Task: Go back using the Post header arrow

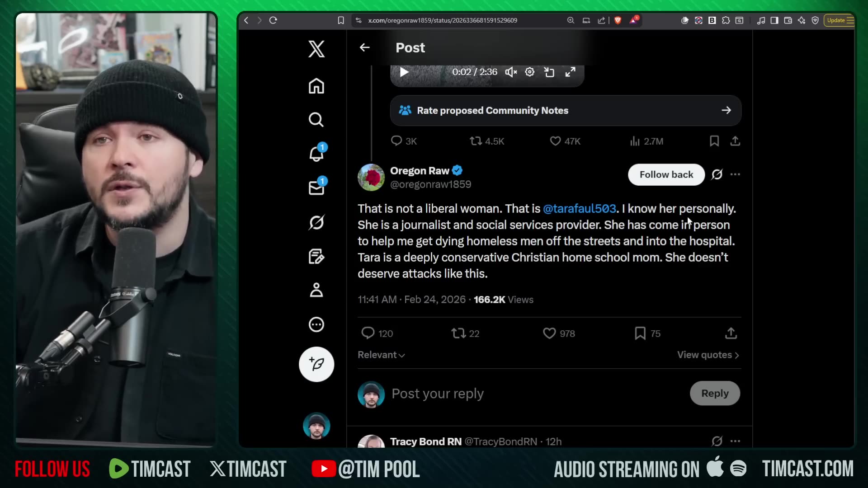Action: (x=364, y=47)
